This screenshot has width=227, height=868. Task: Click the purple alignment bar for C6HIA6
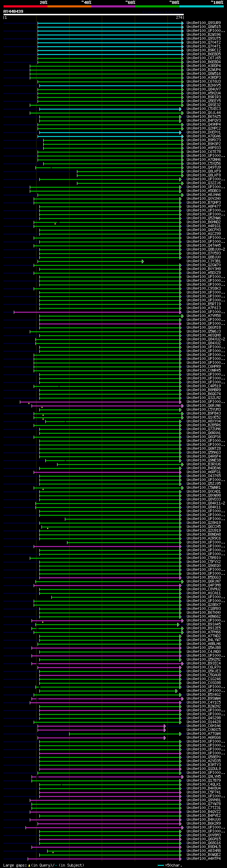pyautogui.click(x=101, y=726)
